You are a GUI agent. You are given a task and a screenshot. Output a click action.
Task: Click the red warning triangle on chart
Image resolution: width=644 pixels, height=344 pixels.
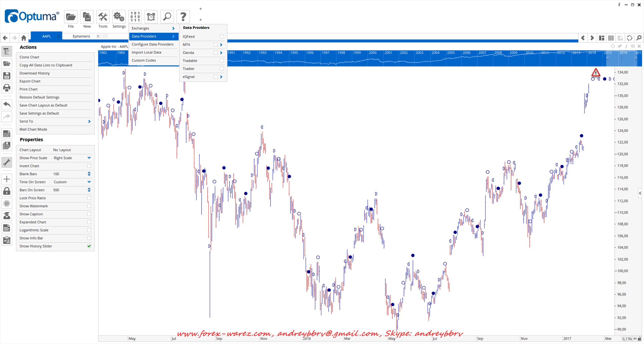click(x=596, y=73)
